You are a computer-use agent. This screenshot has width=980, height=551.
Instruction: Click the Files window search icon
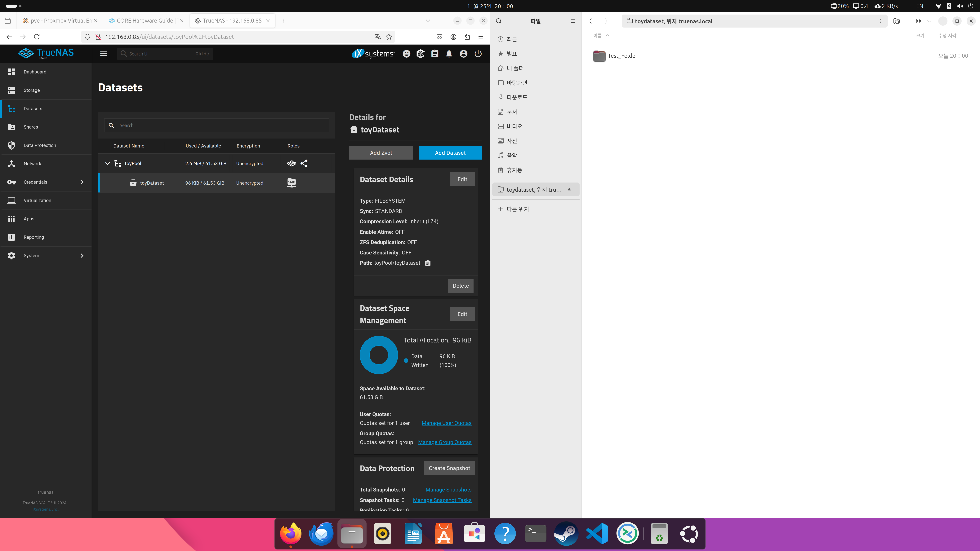coord(499,21)
